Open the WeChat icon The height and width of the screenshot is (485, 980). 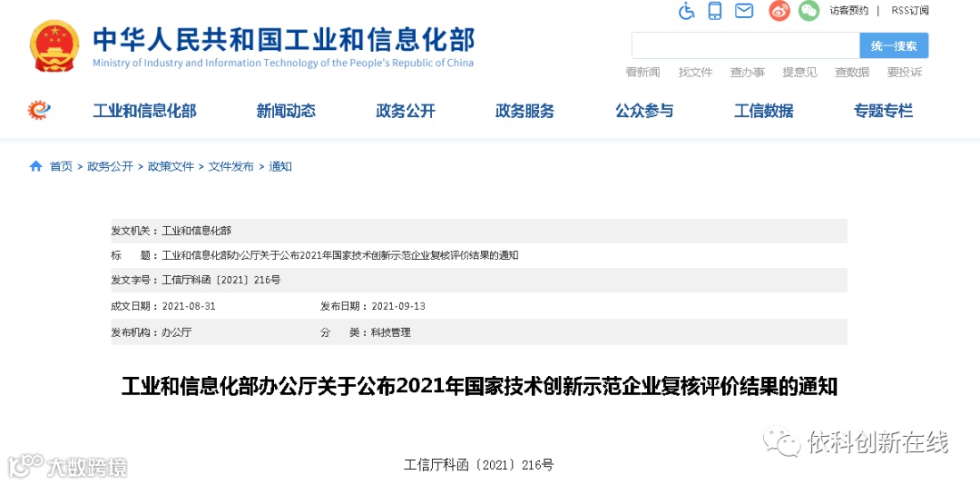808,11
